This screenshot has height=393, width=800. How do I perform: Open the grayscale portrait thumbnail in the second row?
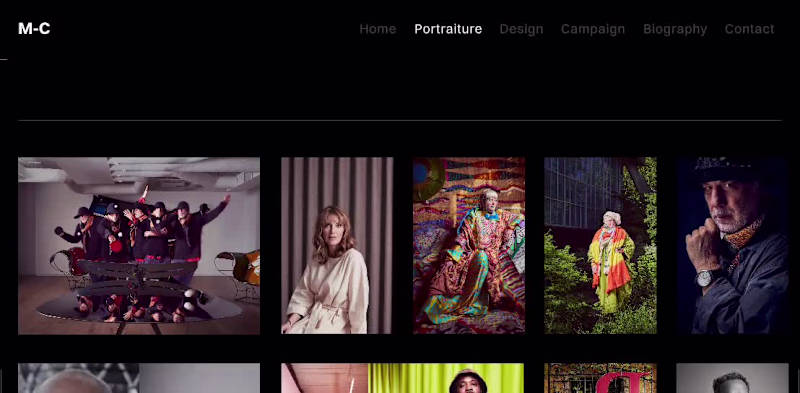pyautogui.click(x=139, y=378)
